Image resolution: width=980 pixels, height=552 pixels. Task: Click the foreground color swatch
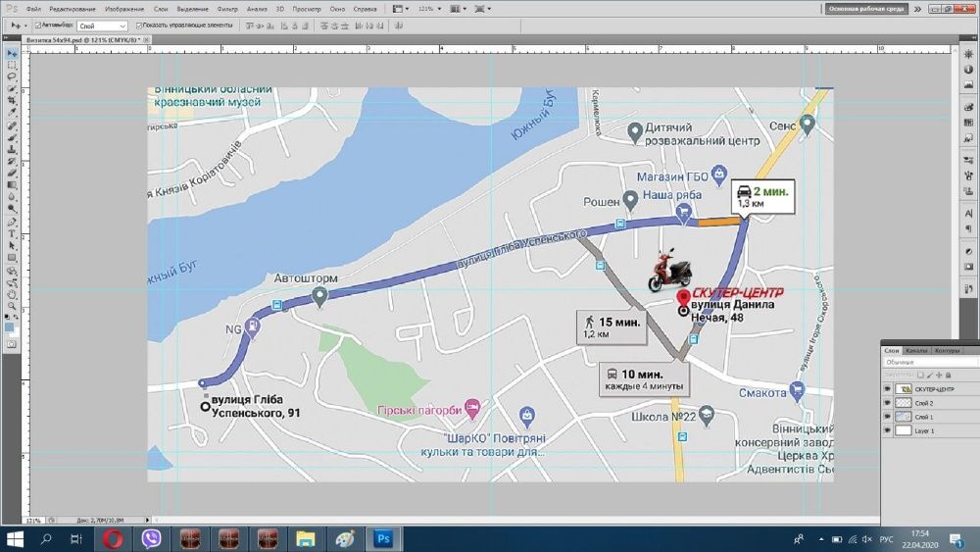click(10, 326)
